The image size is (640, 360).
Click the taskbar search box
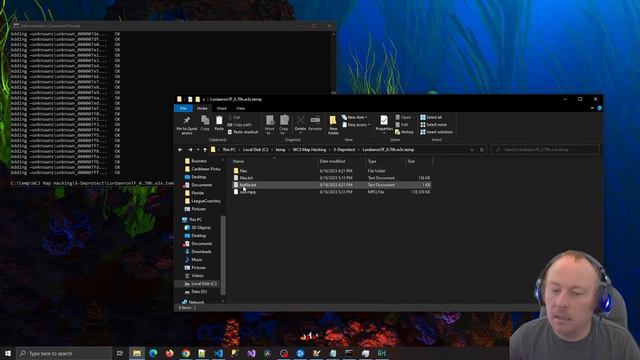coord(64,353)
